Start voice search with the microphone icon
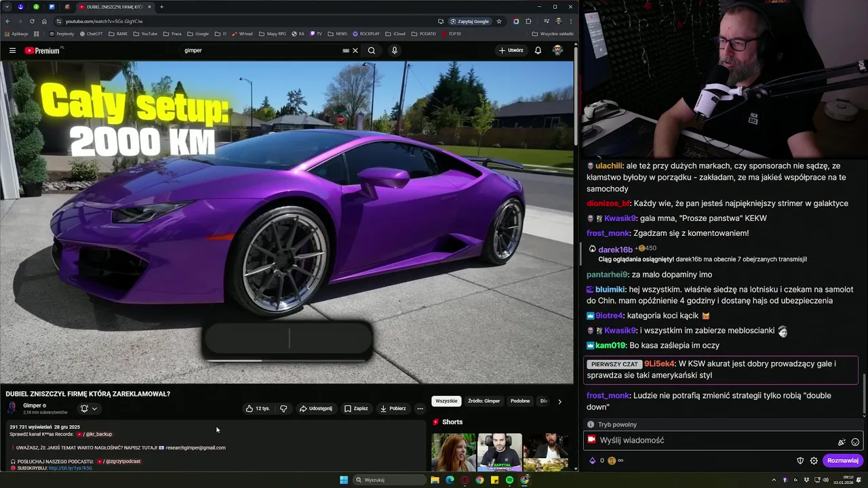868x488 pixels. pos(394,50)
